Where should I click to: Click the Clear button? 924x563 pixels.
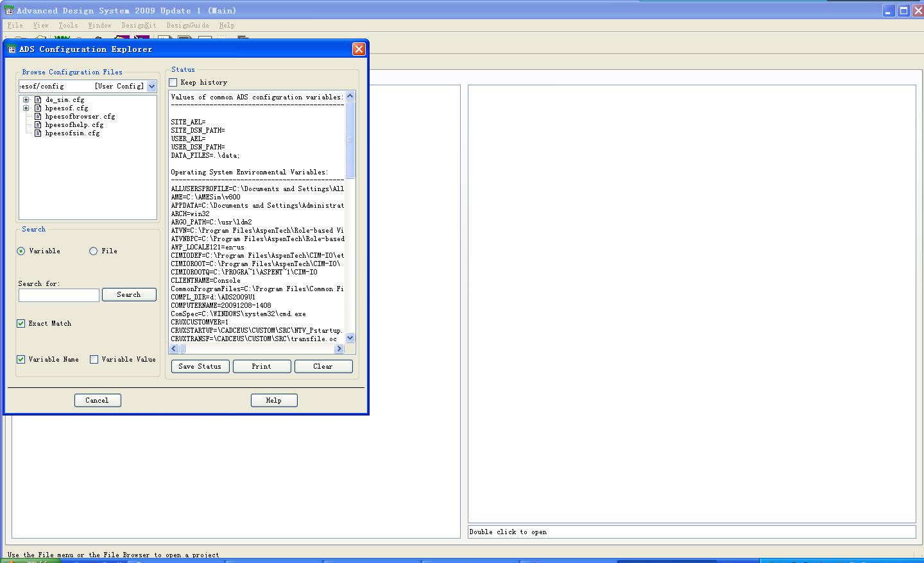click(x=323, y=367)
